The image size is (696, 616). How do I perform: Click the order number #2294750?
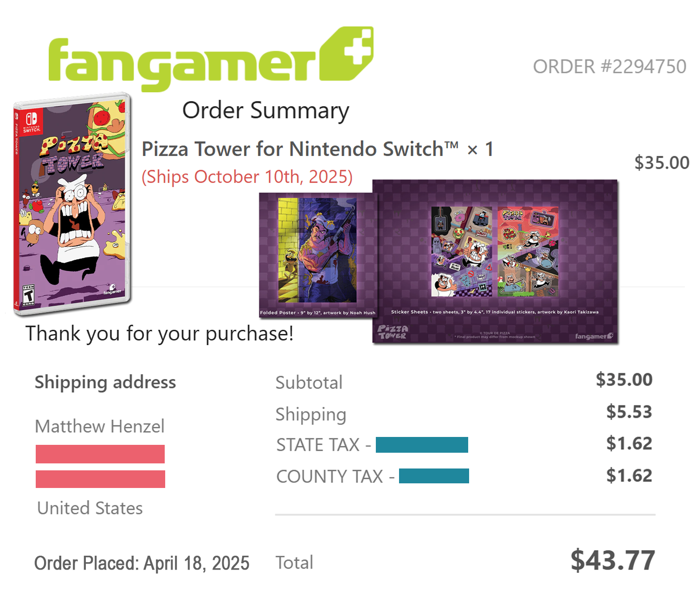pos(609,67)
